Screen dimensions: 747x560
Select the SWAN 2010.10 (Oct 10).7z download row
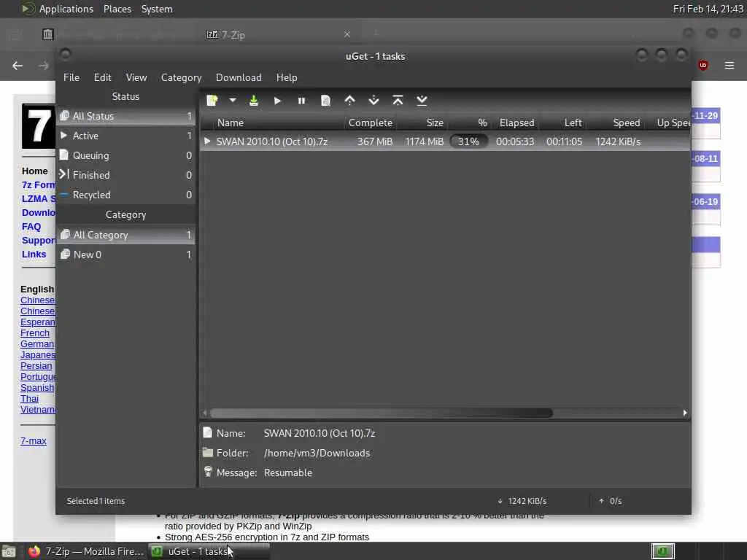coord(445,141)
